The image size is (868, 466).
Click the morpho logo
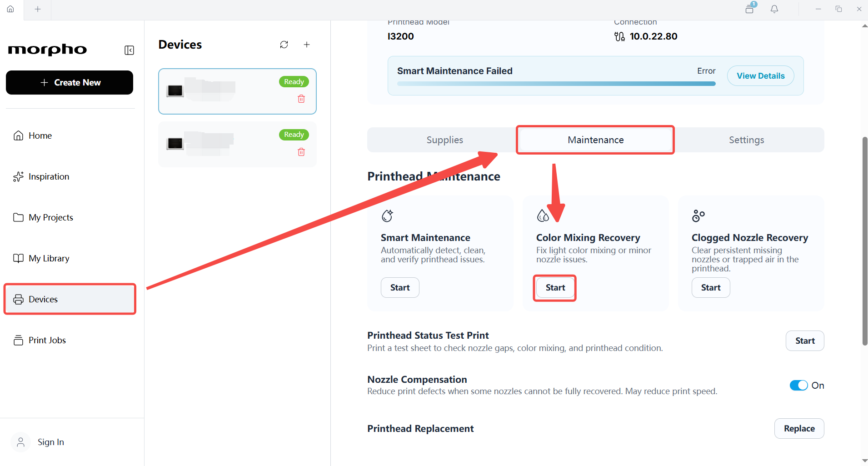(x=47, y=50)
